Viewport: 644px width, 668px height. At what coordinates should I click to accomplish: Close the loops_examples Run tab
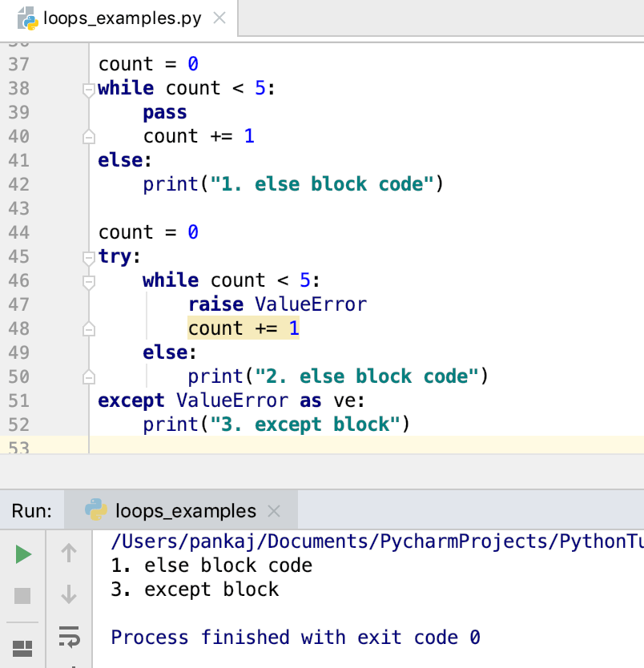(x=274, y=509)
